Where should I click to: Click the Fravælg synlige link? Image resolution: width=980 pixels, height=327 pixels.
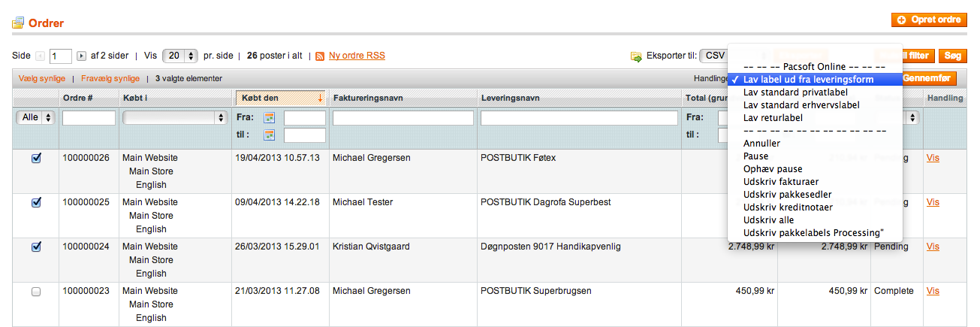point(110,78)
